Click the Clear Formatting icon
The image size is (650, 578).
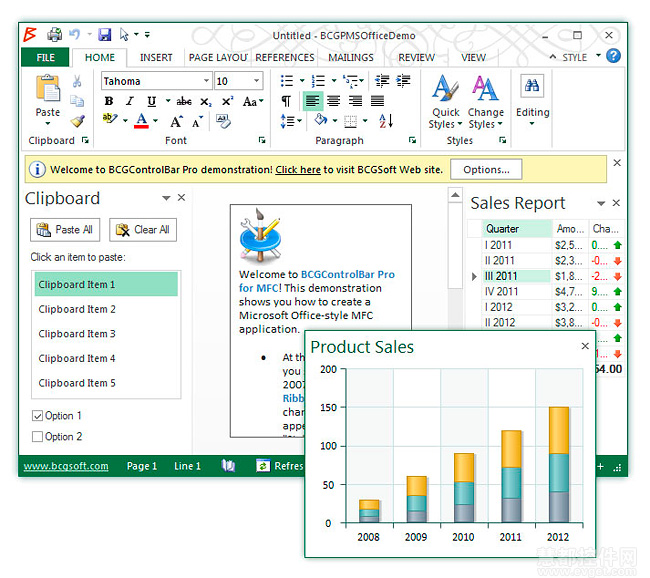pos(223,121)
